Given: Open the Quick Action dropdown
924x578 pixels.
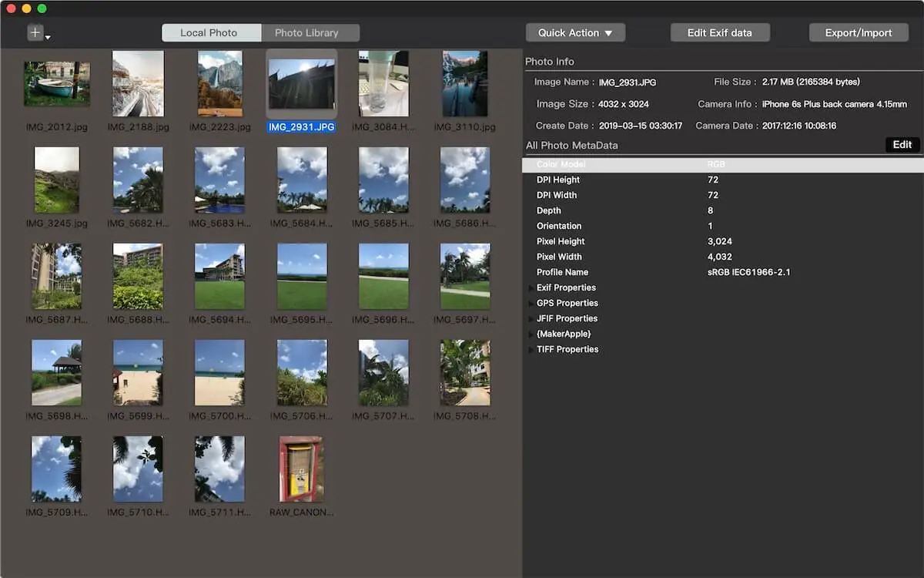Looking at the screenshot, I should pyautogui.click(x=575, y=32).
